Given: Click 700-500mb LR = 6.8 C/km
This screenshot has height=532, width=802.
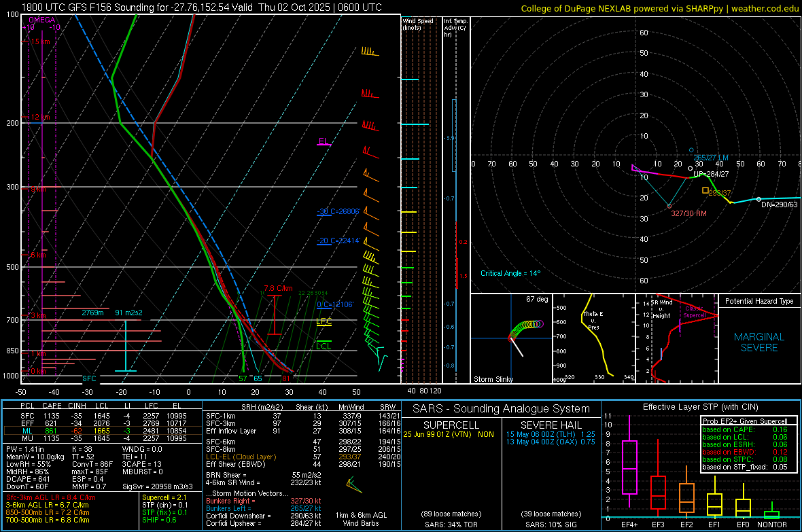Looking at the screenshot, I should point(48,520).
